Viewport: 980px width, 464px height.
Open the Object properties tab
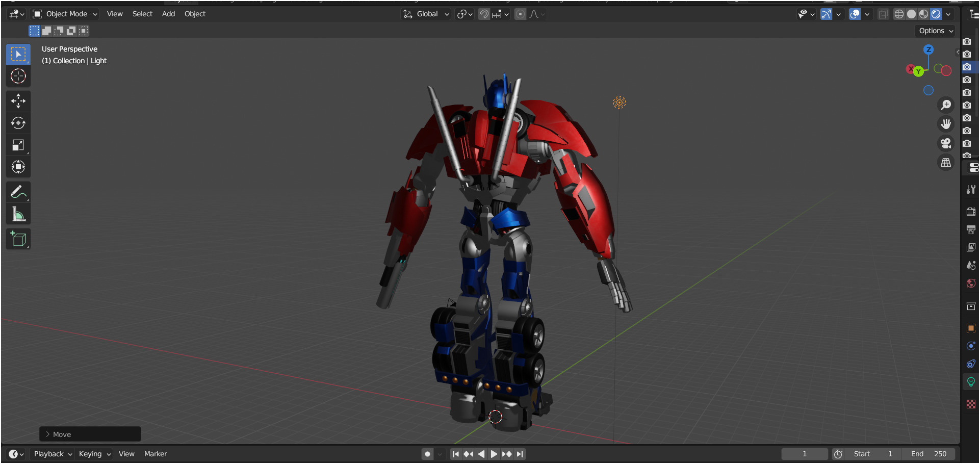(971, 328)
